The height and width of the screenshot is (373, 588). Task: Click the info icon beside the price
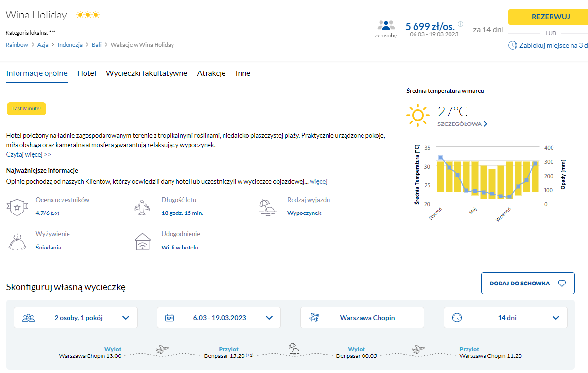click(460, 24)
